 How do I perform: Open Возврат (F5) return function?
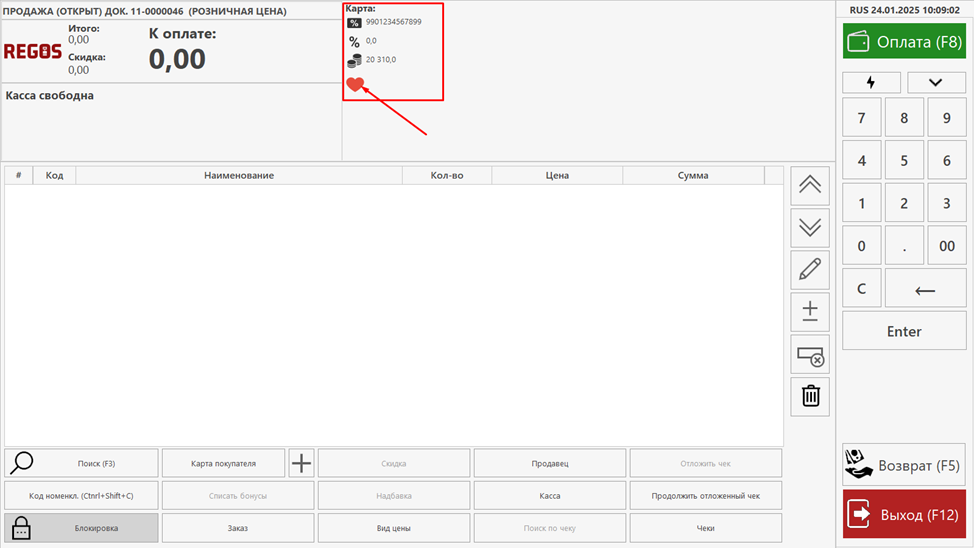[x=903, y=465]
